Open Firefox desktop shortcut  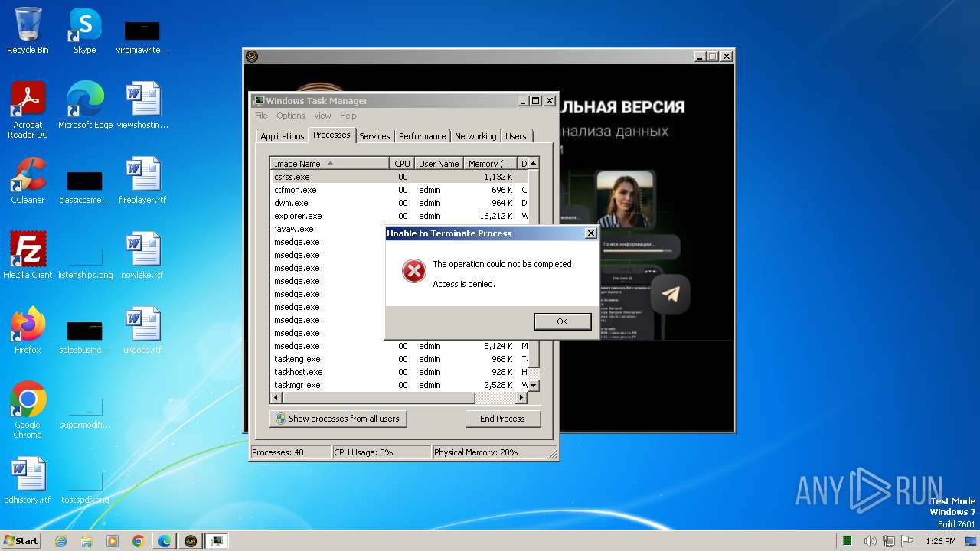28,331
